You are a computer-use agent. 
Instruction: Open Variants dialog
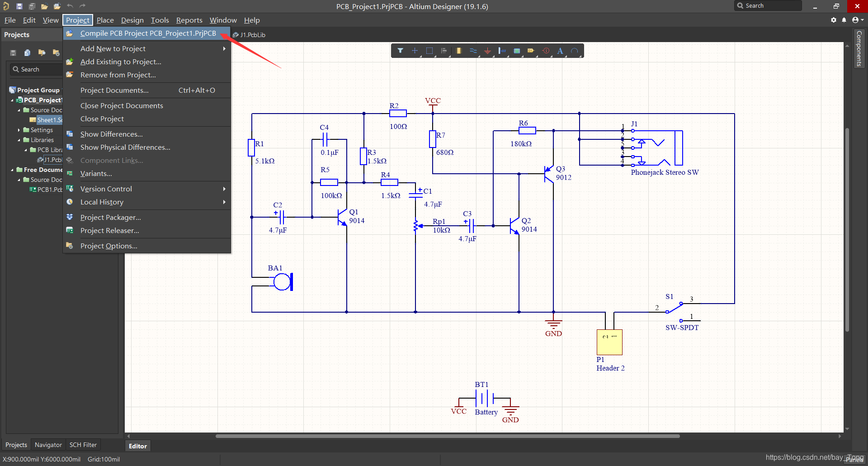(x=147, y=173)
